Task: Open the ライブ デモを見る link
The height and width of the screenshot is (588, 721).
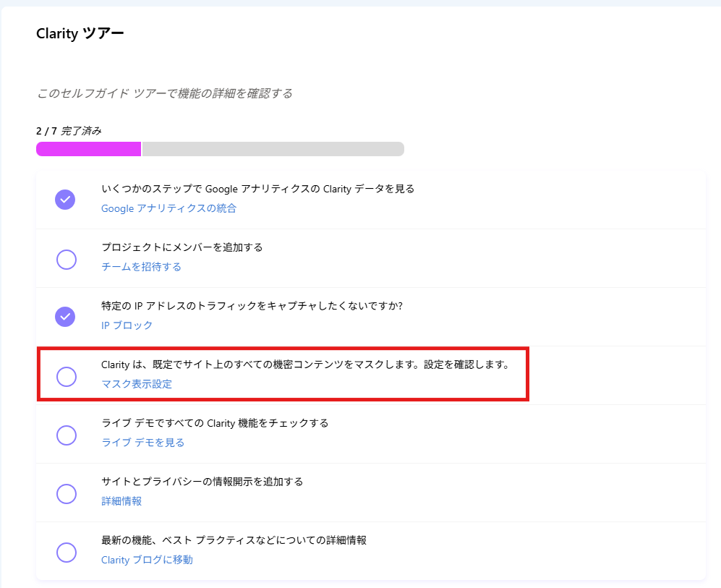Action: coord(143,442)
